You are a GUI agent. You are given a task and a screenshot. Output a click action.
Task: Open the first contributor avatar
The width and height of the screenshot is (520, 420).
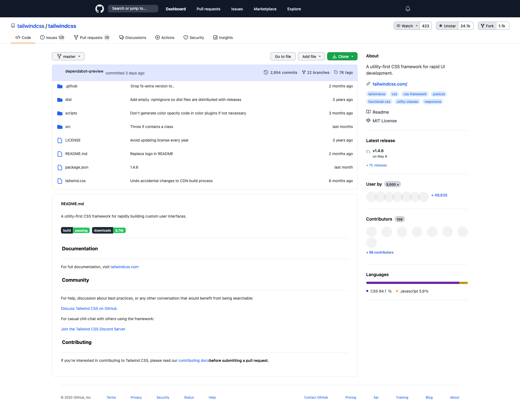coord(372,232)
